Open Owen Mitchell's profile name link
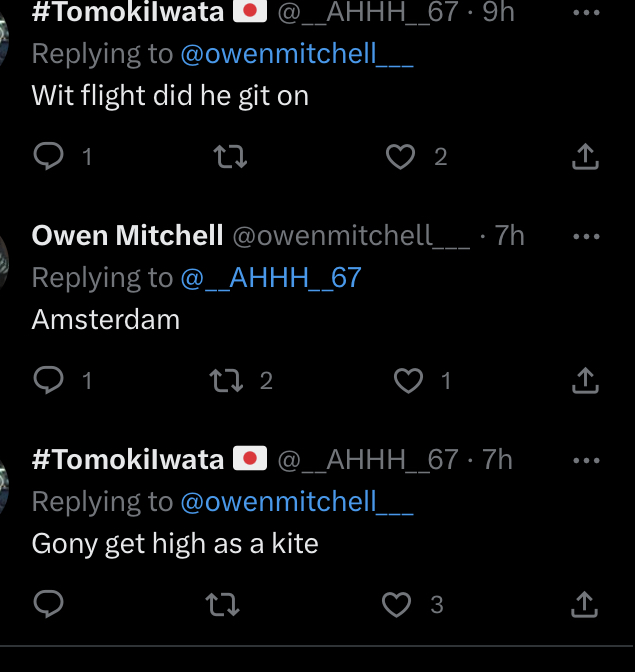This screenshot has height=672, width=635. [x=127, y=236]
